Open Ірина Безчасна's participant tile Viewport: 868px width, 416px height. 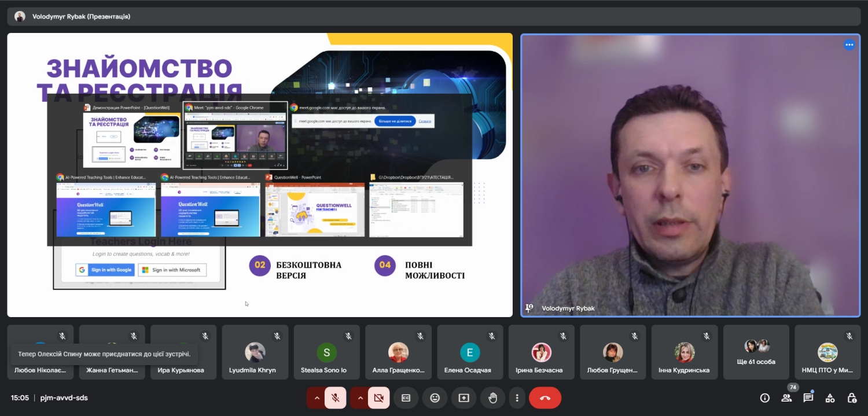pos(542,351)
